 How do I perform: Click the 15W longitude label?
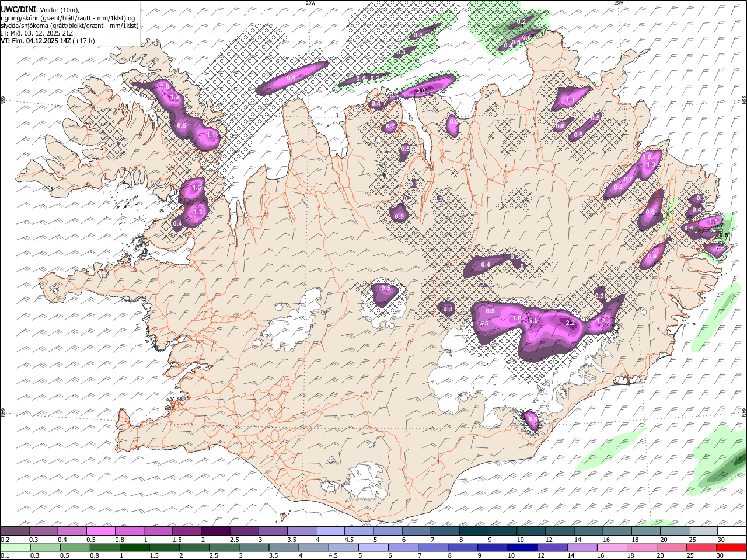[x=618, y=3]
